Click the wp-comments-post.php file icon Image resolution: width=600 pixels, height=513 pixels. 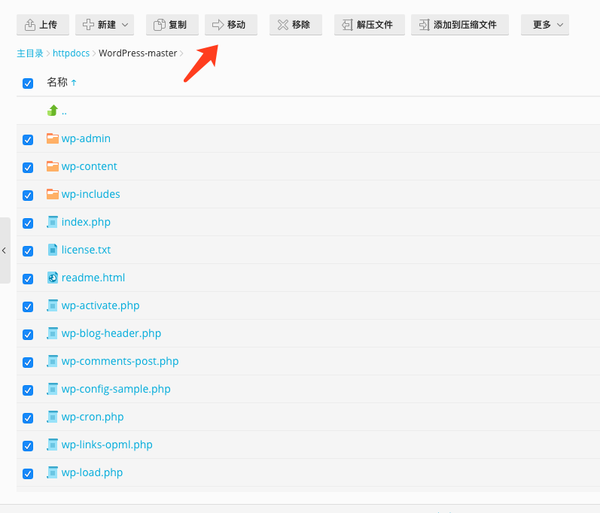coord(52,361)
